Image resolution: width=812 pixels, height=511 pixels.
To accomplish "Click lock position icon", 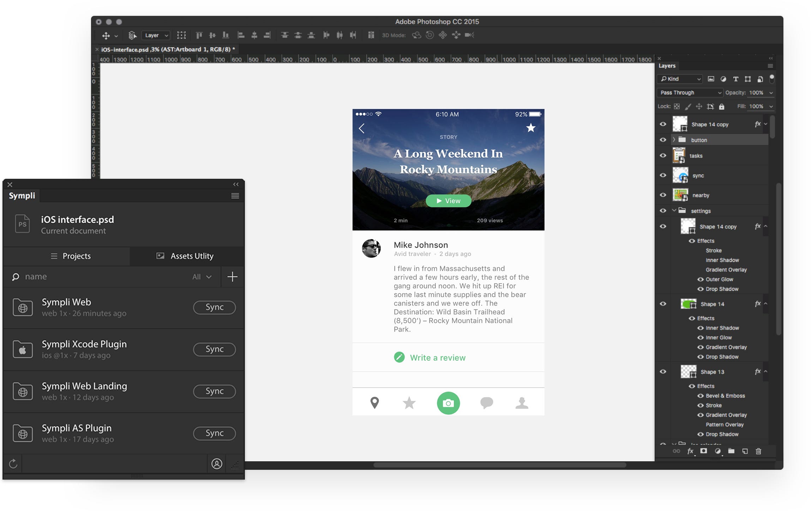I will (699, 107).
